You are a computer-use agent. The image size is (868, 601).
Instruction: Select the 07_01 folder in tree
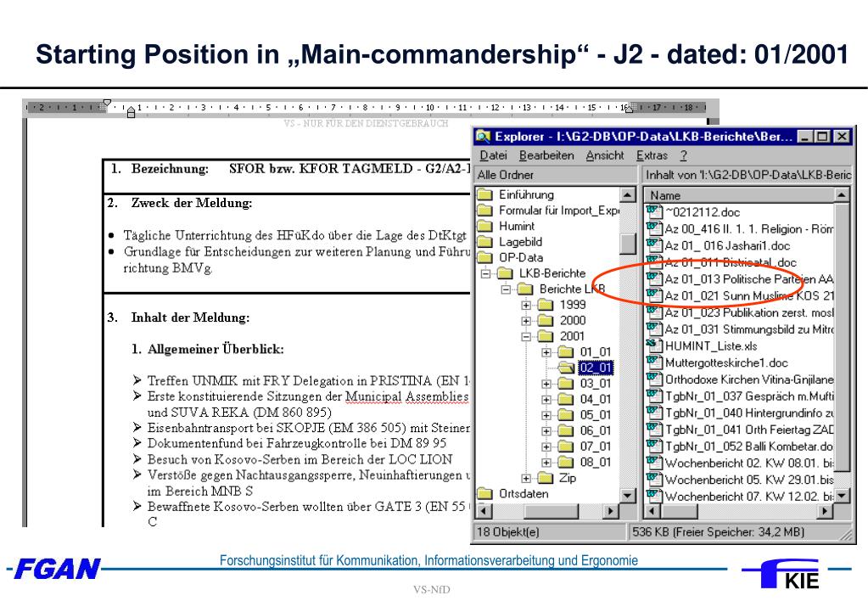[x=595, y=447]
